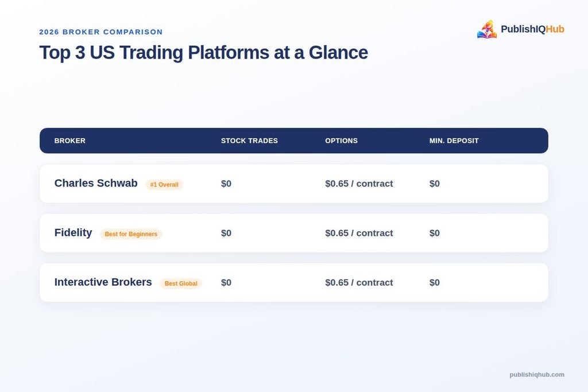Click Interactive Brokers' $0 minimum deposit

click(435, 282)
